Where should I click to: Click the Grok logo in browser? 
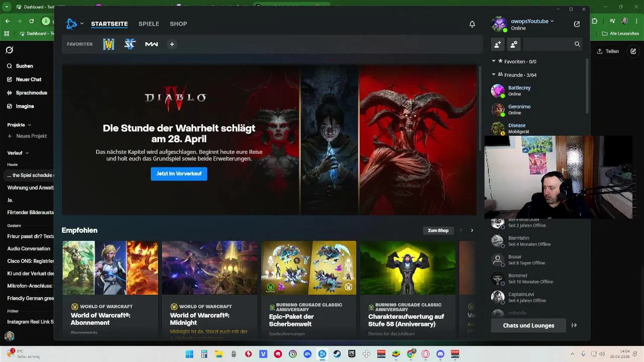coord(9,50)
